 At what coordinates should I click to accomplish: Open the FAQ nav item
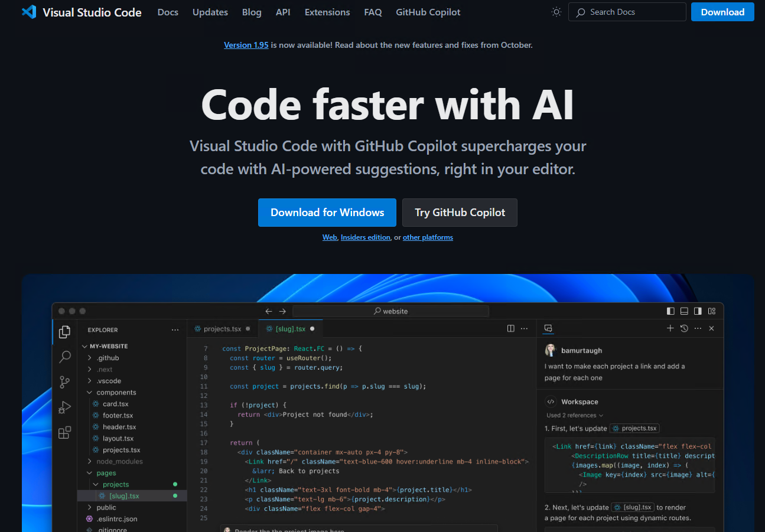pos(373,12)
